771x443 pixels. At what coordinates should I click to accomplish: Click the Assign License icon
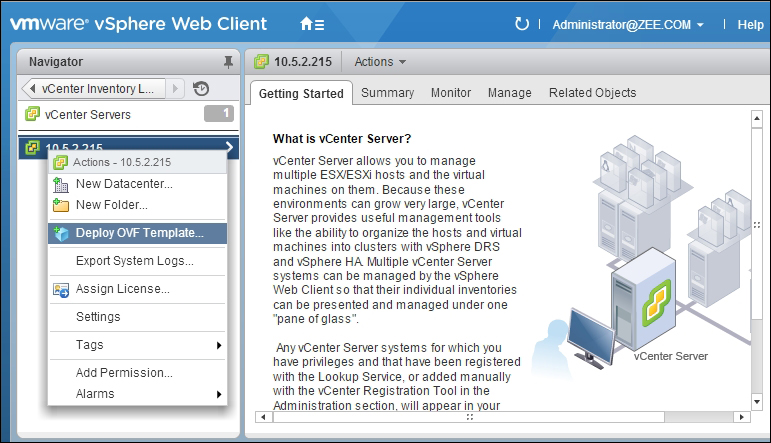[60, 289]
